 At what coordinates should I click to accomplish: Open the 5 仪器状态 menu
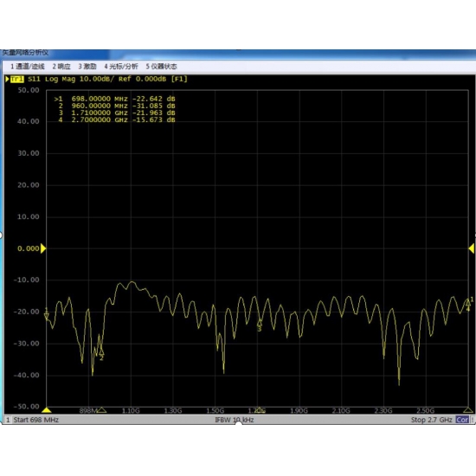pos(161,66)
